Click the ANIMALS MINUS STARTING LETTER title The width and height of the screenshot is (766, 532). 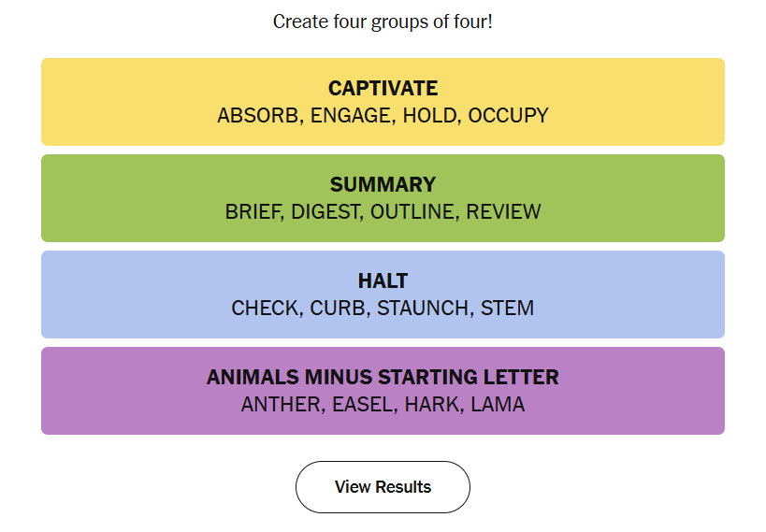pyautogui.click(x=383, y=378)
